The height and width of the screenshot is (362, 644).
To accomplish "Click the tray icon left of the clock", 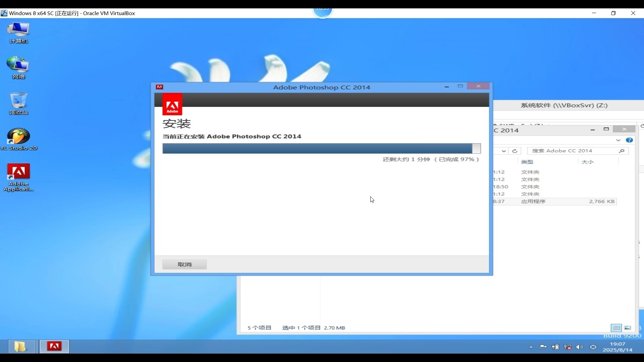I will 593,347.
